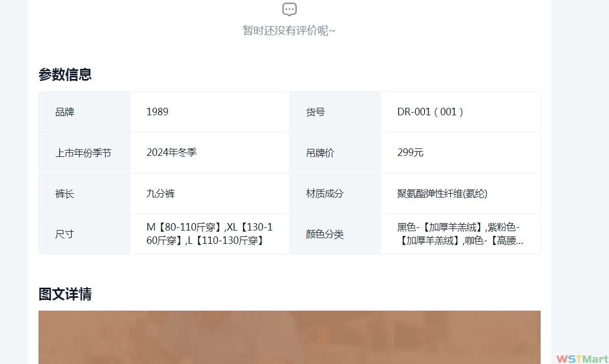Select the '九分裤' pants length value
This screenshot has height=364, width=609.
[x=160, y=193]
